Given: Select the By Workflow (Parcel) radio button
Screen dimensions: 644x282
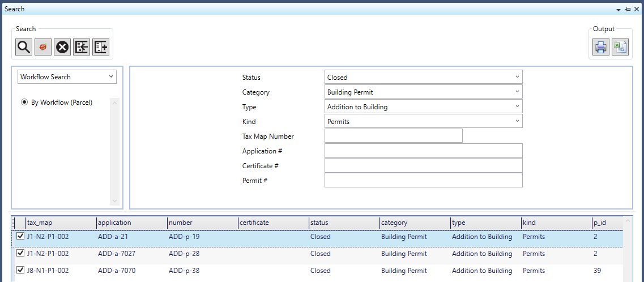Looking at the screenshot, I should coord(24,102).
